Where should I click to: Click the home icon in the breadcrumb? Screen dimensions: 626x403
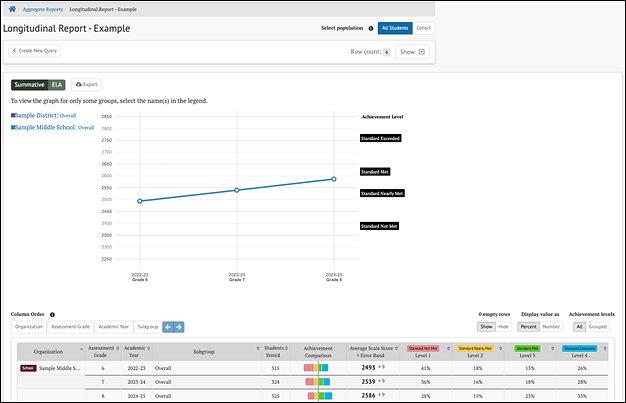coord(12,8)
